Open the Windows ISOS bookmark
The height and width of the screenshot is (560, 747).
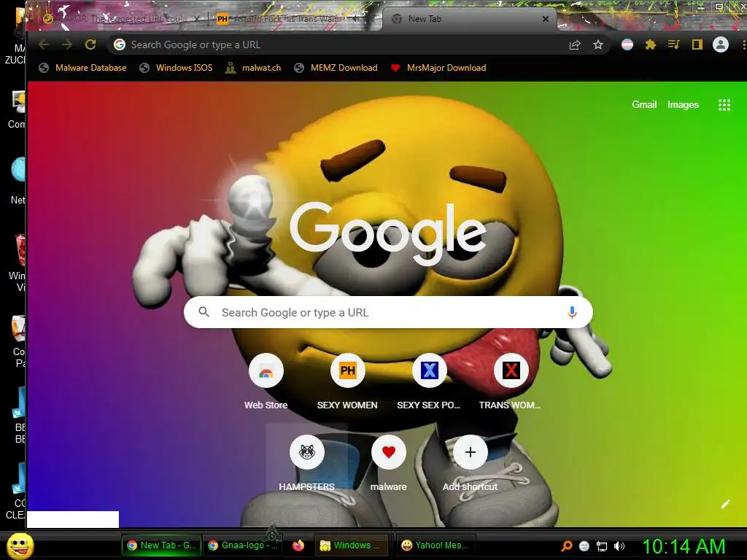(x=177, y=68)
